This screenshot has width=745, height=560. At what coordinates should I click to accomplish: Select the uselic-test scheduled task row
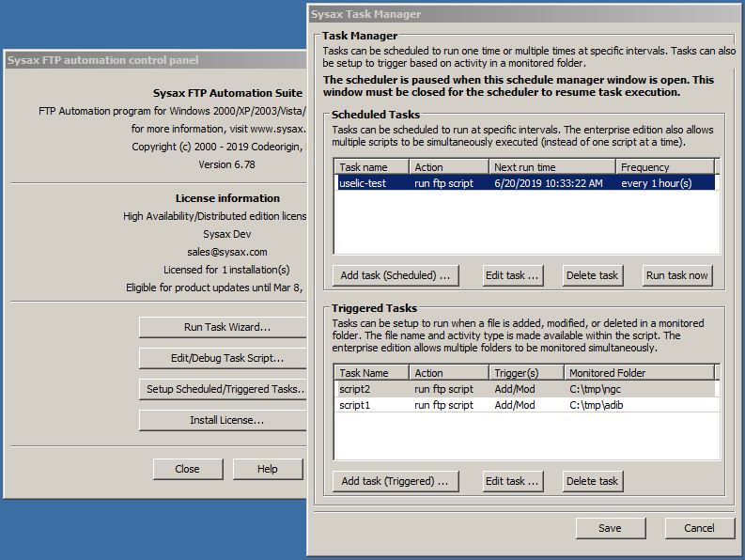[x=525, y=183]
